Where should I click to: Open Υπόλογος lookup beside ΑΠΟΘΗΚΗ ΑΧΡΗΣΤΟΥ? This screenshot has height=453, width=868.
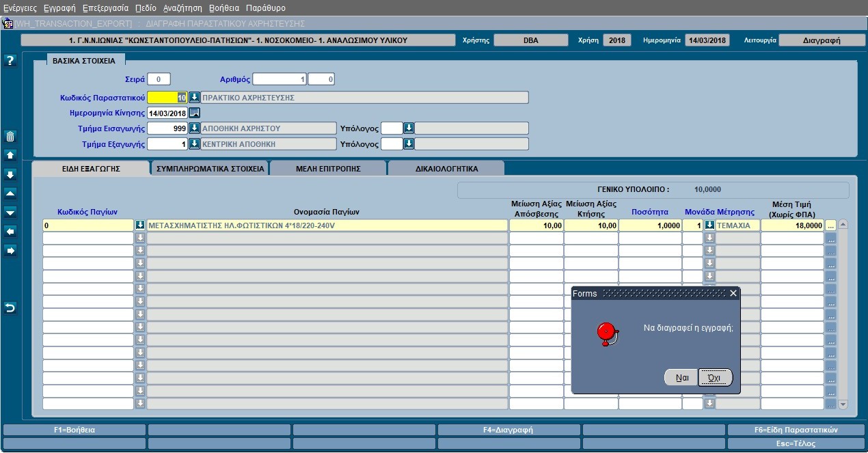[x=409, y=128]
